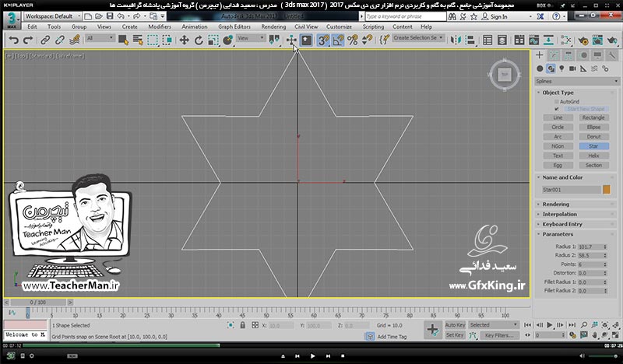Click the Redo arrow in the main toolbar

(x=28, y=40)
